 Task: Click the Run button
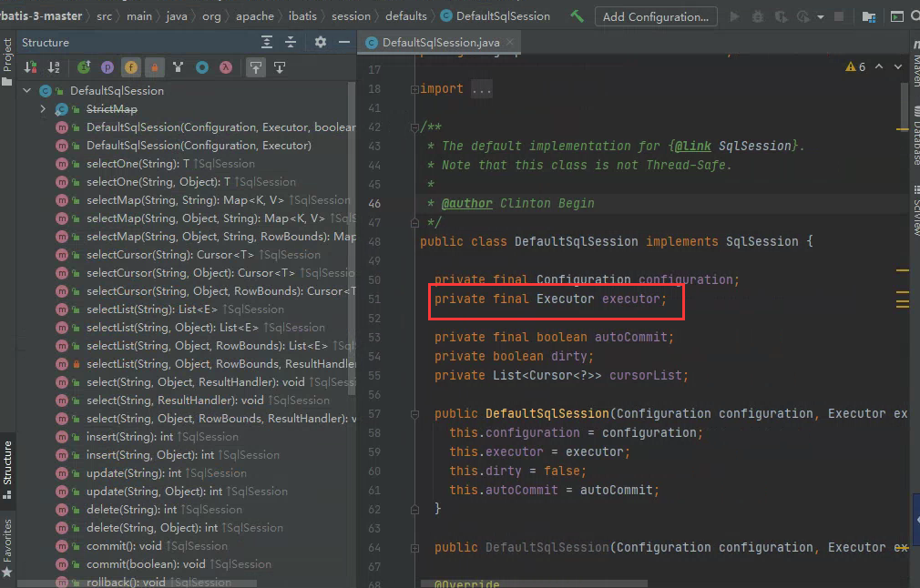(x=734, y=16)
